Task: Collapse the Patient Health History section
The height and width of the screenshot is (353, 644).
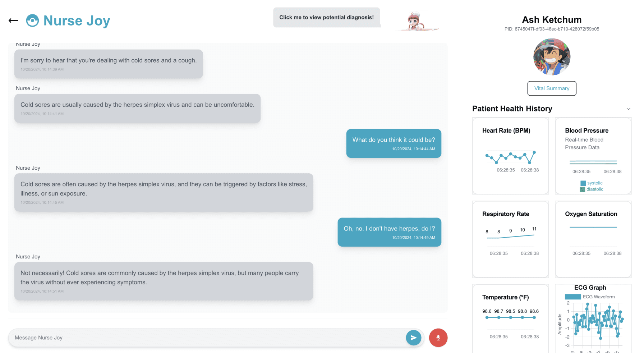Action: click(629, 109)
